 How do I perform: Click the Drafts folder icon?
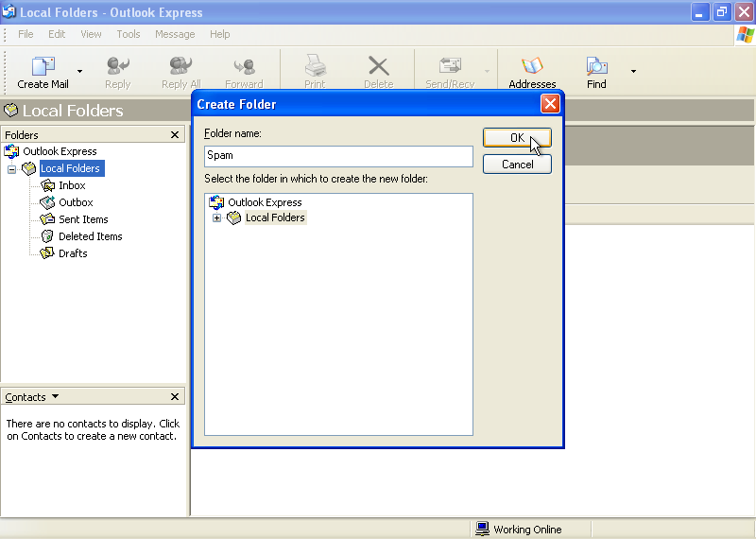(46, 252)
